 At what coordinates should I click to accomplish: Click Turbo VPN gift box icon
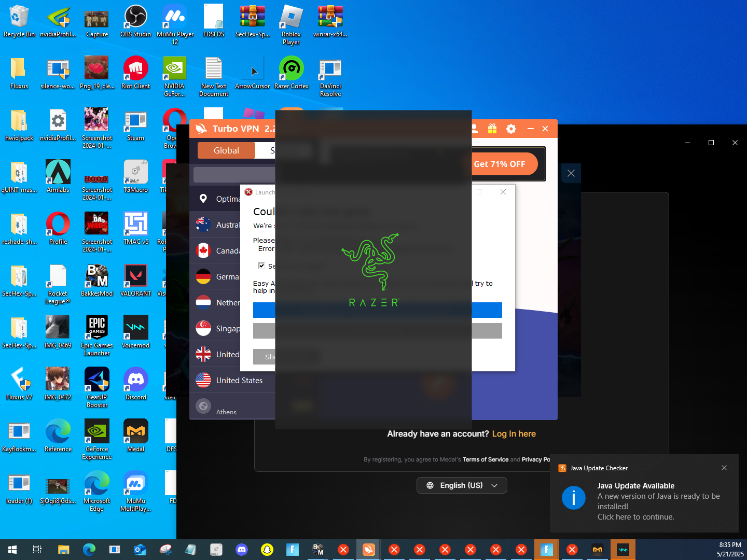[492, 129]
